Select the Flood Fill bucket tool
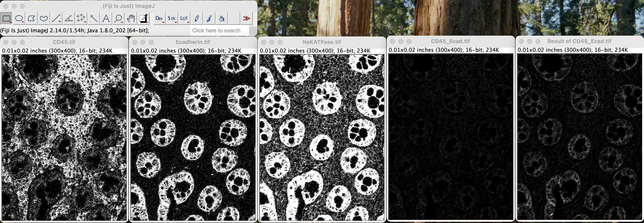This screenshot has height=223, width=644. [x=222, y=18]
